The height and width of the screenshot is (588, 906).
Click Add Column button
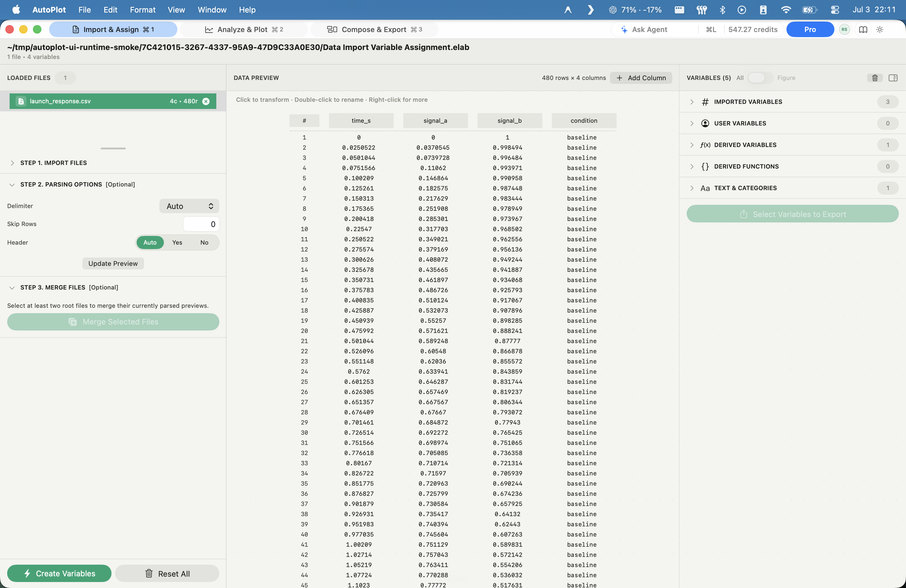coord(641,78)
